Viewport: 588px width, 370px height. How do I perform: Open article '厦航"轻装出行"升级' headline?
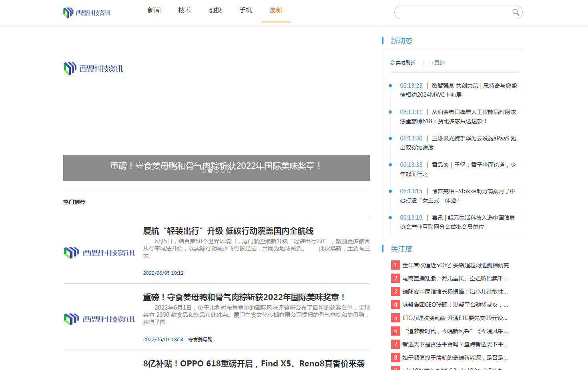click(228, 231)
